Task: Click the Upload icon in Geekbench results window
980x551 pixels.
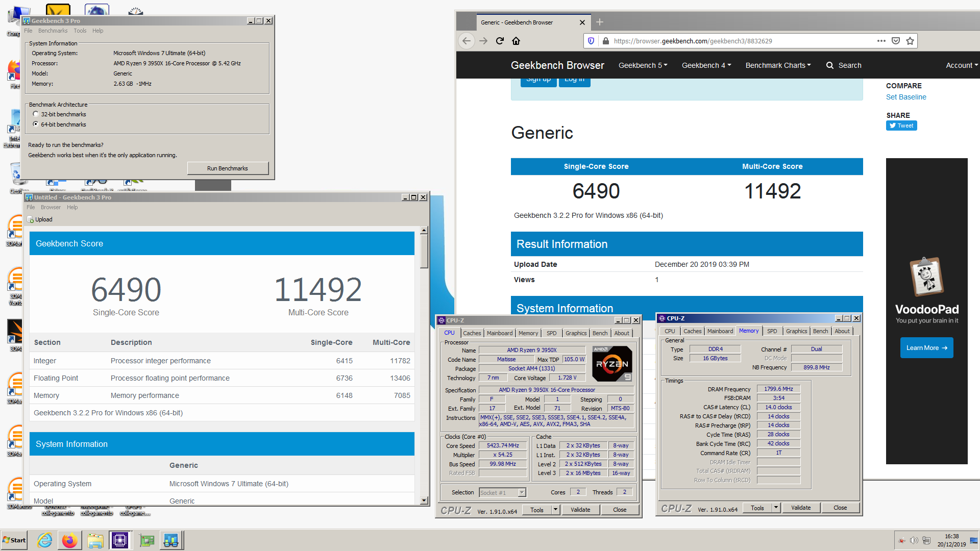Action: click(31, 219)
